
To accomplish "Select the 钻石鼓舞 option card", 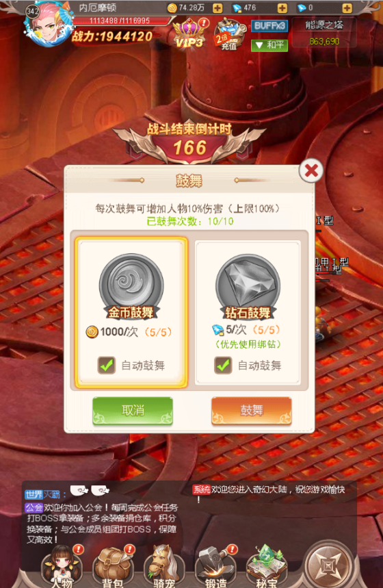I will click(248, 312).
